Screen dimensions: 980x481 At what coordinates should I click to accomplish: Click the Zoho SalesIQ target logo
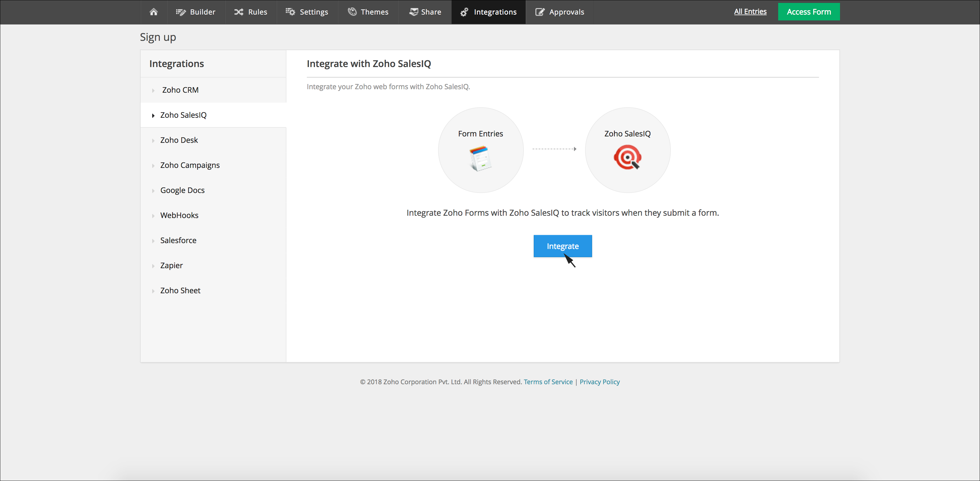[x=628, y=157]
